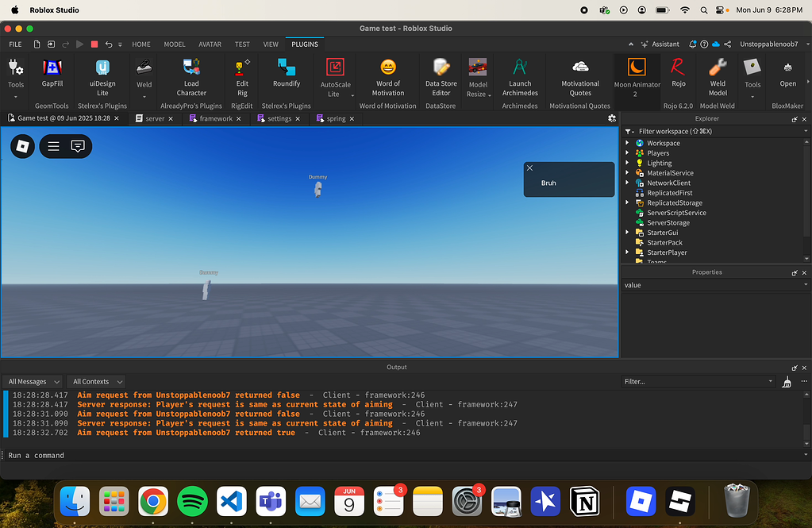Open BloxMaker via Open button
Screen dimensions: 812x528
pos(787,73)
